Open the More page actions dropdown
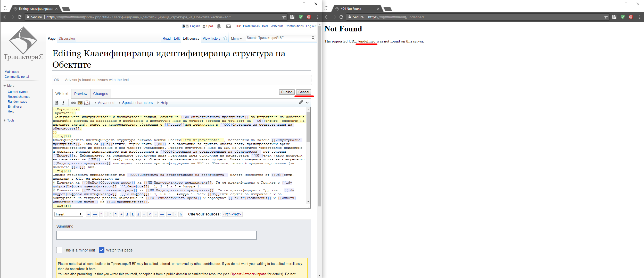This screenshot has height=278, width=644. point(236,39)
